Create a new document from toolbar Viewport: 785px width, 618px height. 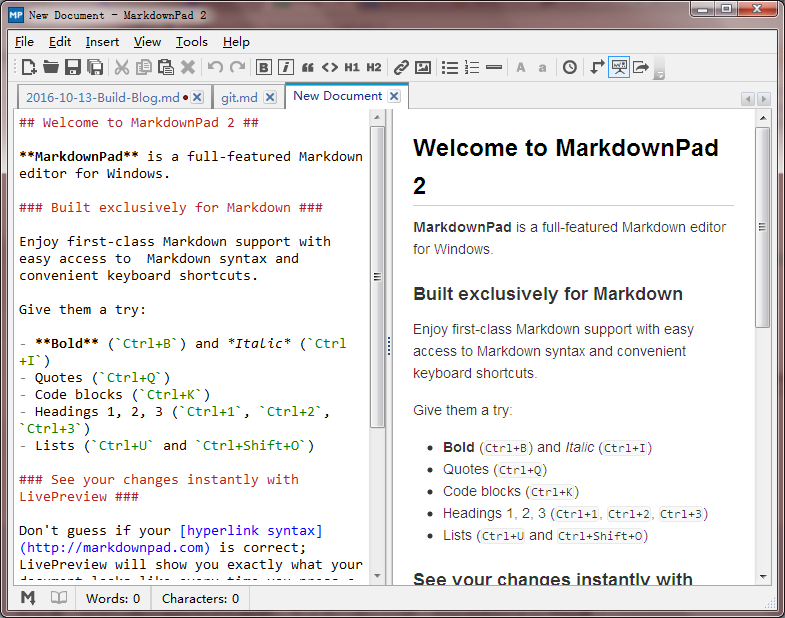tap(29, 67)
